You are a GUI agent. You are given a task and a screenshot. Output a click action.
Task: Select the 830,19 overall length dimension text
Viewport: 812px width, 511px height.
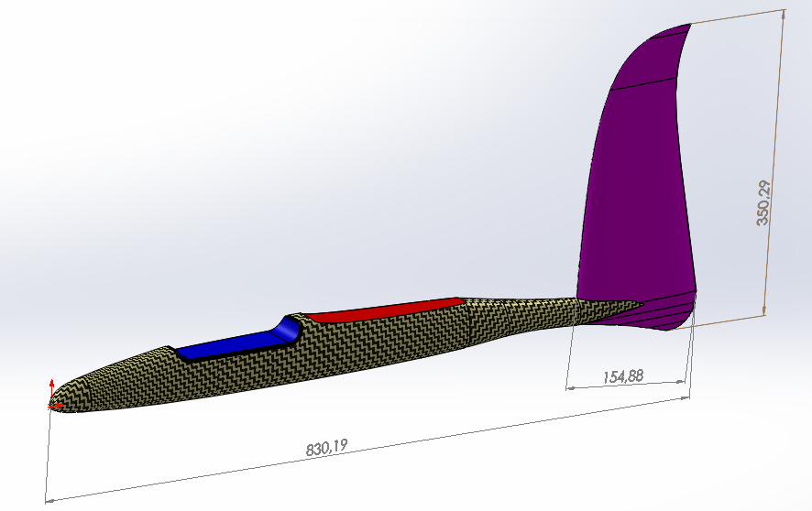325,447
